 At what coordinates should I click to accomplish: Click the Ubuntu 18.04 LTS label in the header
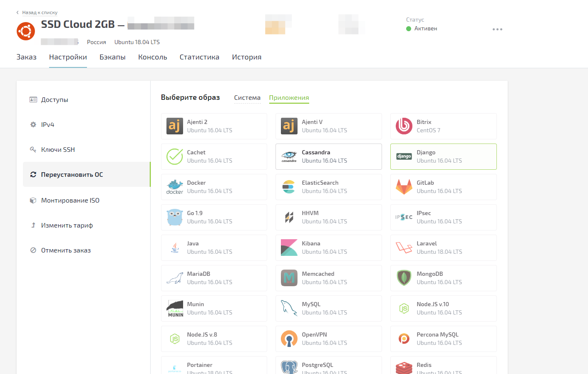[x=137, y=42]
